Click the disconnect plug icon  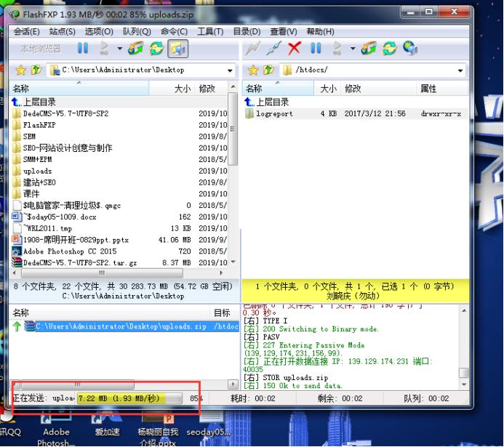tap(273, 49)
